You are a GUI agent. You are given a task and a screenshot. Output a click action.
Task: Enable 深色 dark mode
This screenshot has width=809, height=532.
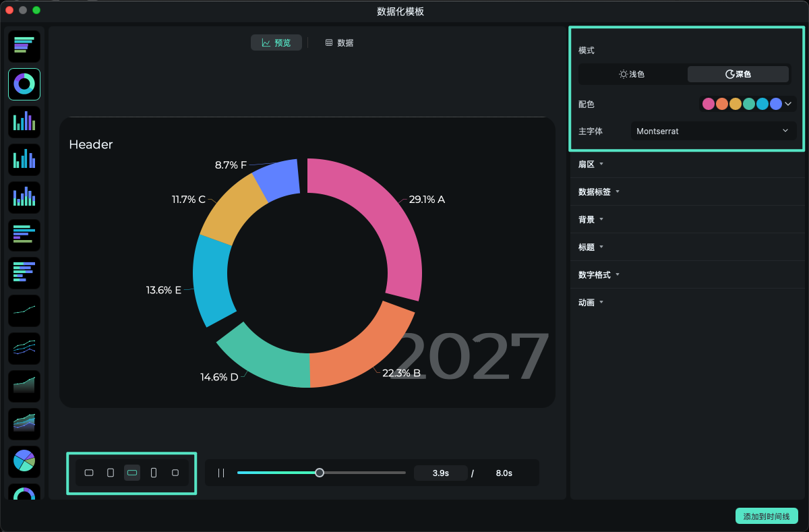(x=738, y=74)
